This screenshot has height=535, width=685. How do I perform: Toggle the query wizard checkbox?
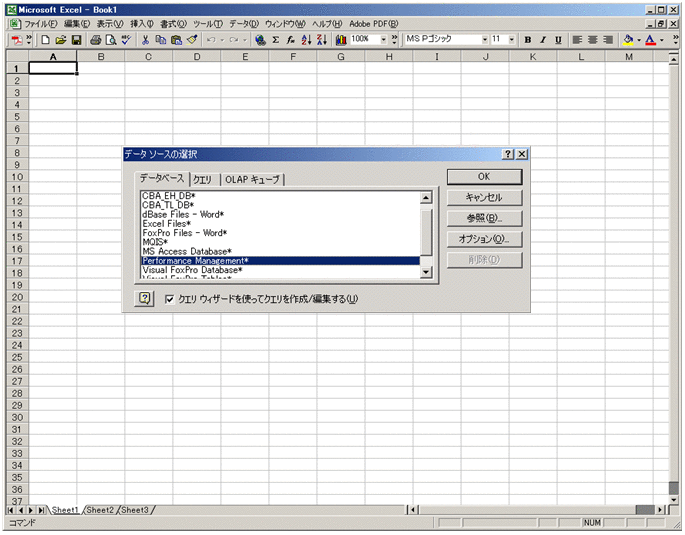click(169, 299)
